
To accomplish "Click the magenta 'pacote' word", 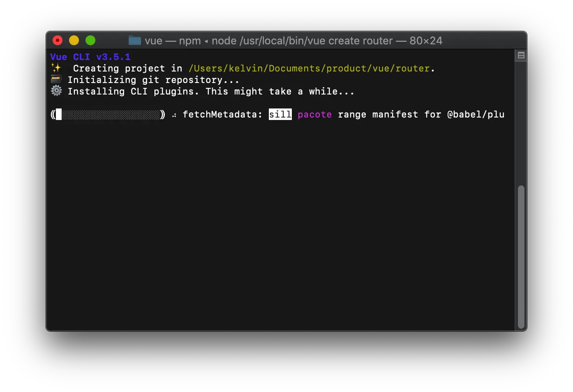I will pyautogui.click(x=314, y=115).
